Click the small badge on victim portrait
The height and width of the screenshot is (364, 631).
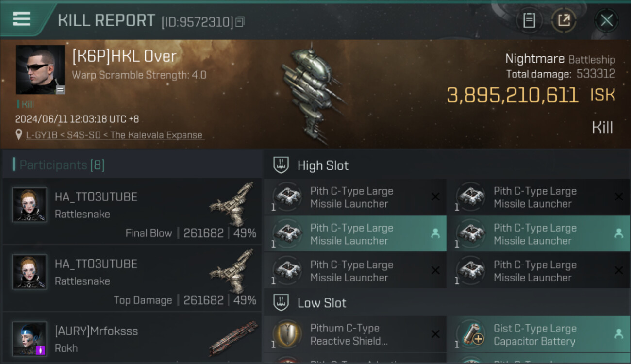coord(60,89)
